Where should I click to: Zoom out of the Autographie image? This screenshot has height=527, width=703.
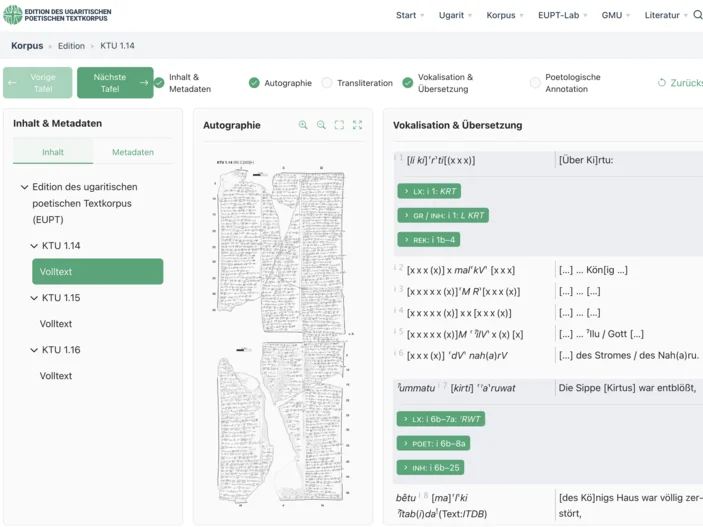coord(321,125)
